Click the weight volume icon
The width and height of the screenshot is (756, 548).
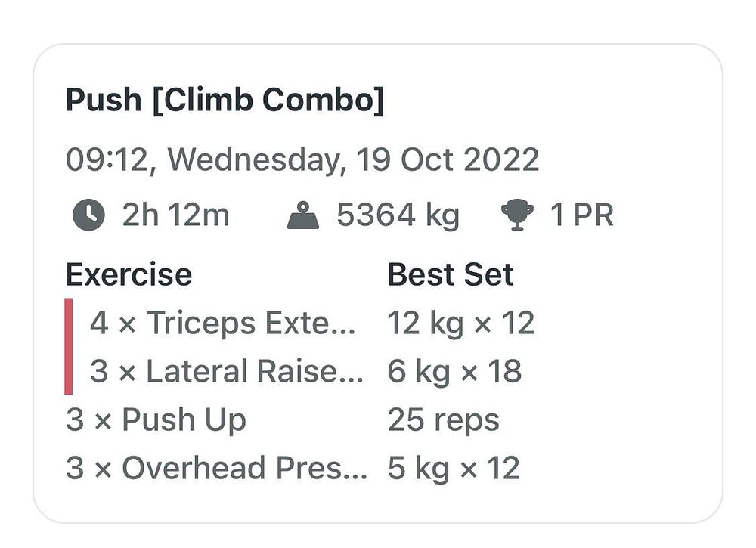[303, 215]
